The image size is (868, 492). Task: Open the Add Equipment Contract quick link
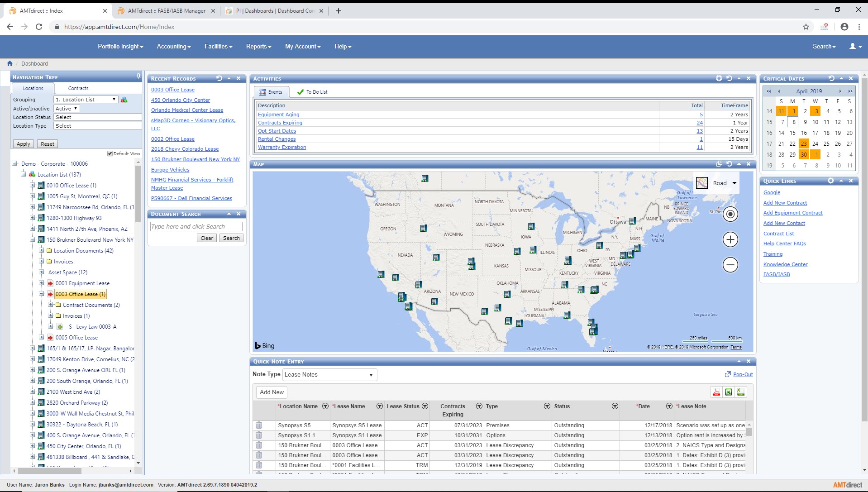[793, 213]
